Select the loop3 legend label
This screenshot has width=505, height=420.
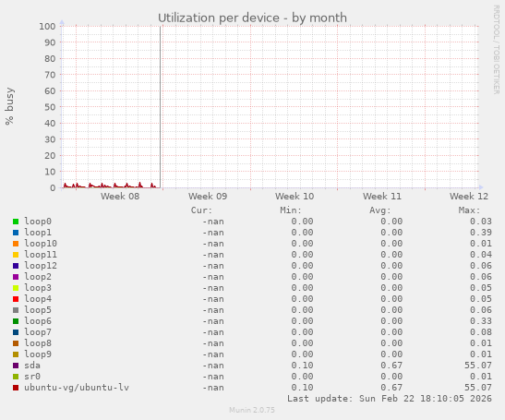[38, 288]
